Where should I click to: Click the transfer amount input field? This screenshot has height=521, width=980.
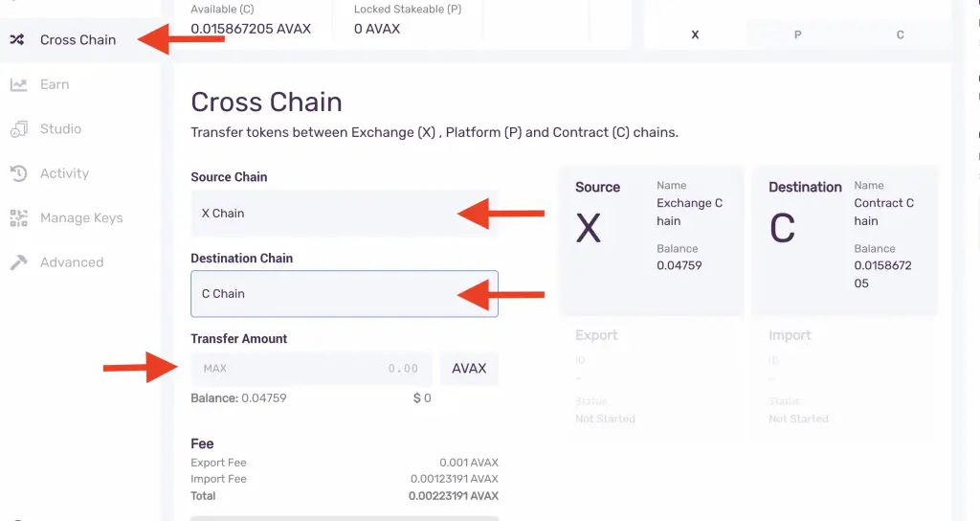[x=311, y=369]
